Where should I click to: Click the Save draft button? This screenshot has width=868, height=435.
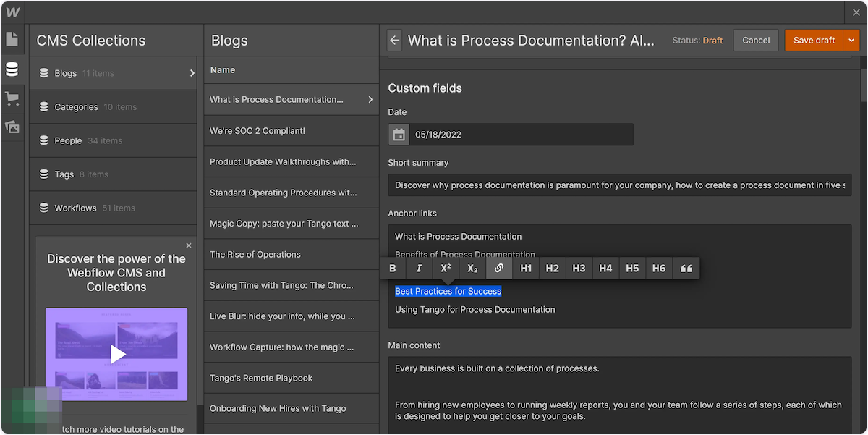click(814, 41)
